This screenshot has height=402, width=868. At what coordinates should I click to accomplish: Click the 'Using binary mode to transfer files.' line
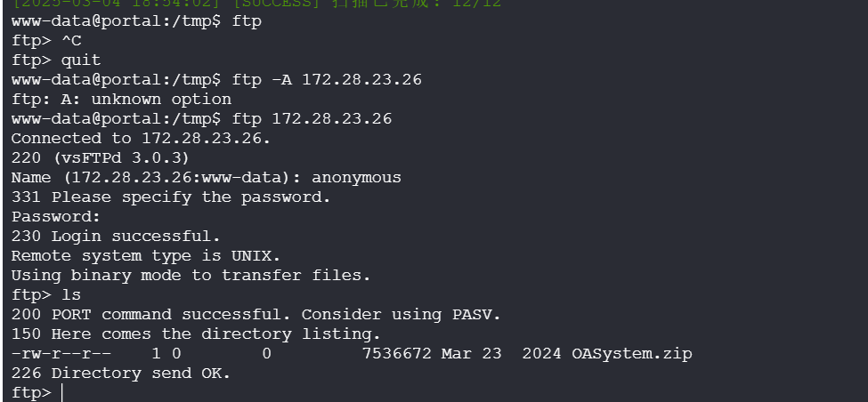[x=191, y=276]
